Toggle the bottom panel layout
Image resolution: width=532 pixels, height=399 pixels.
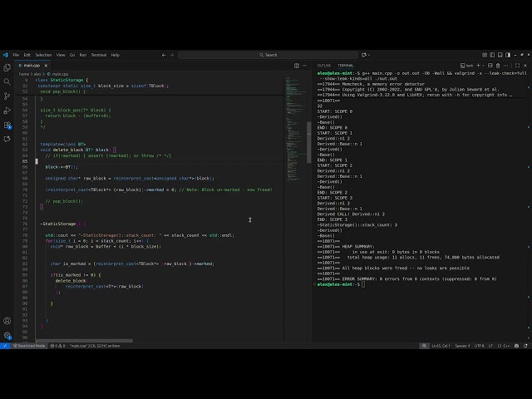pos(500,55)
